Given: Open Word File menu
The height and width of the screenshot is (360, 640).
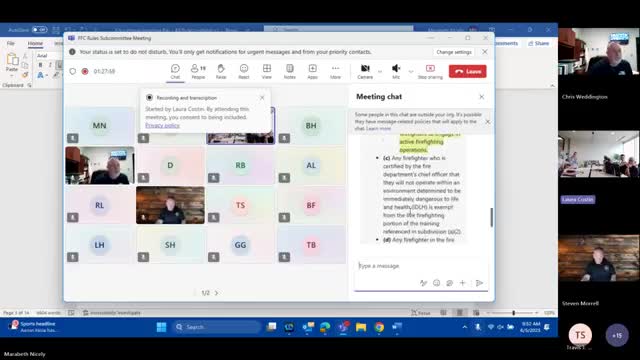Looking at the screenshot, I should click(x=11, y=43).
